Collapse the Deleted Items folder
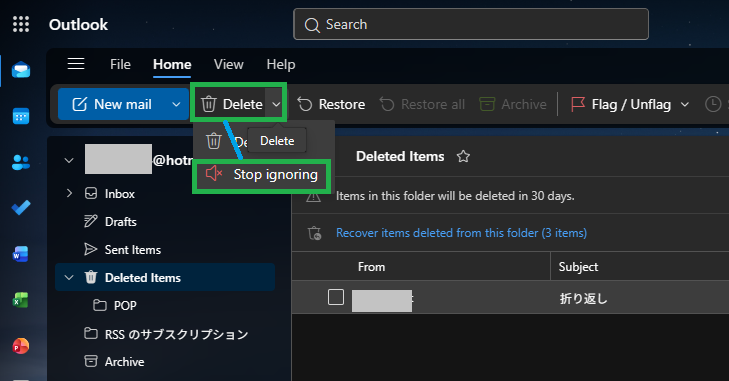This screenshot has height=381, width=729. [69, 277]
